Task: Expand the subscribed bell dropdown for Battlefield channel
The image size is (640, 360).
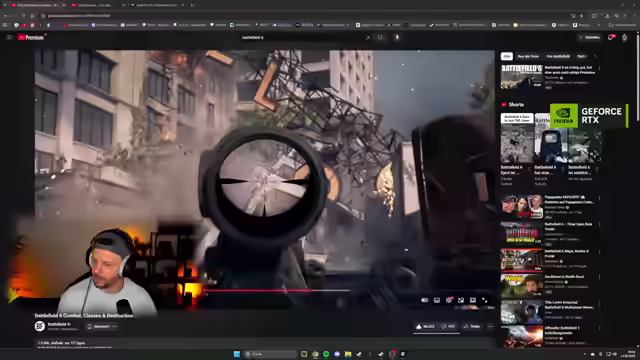Action: (x=102, y=327)
